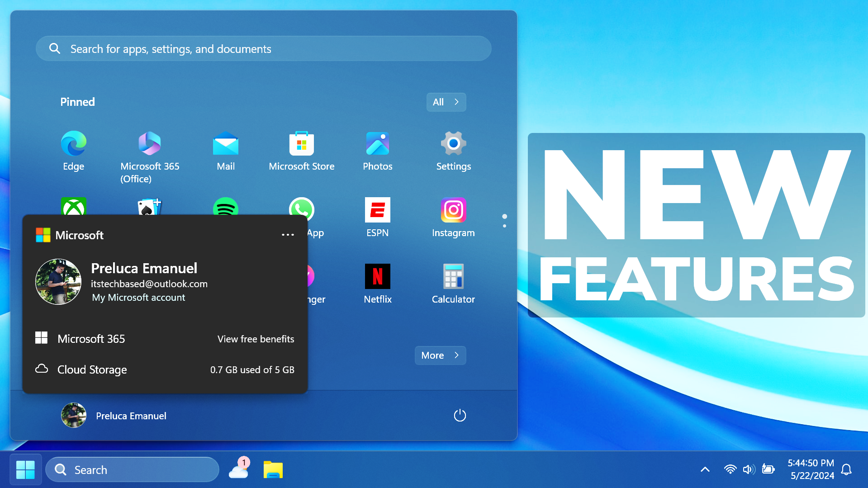Select Microsoft 365 in the account flyout
This screenshot has height=488, width=868.
coord(90,338)
